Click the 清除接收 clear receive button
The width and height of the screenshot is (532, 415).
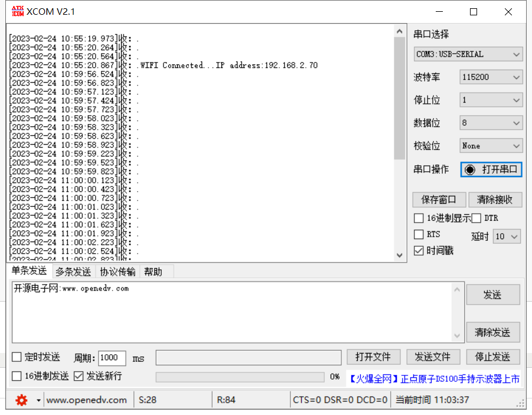(495, 200)
